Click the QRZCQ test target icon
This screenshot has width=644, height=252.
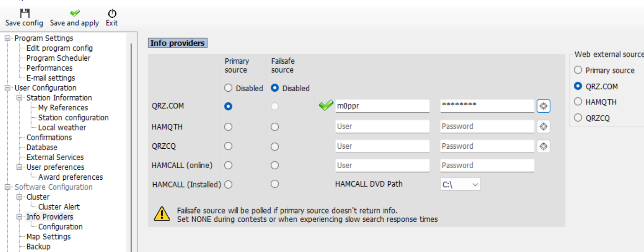click(544, 146)
